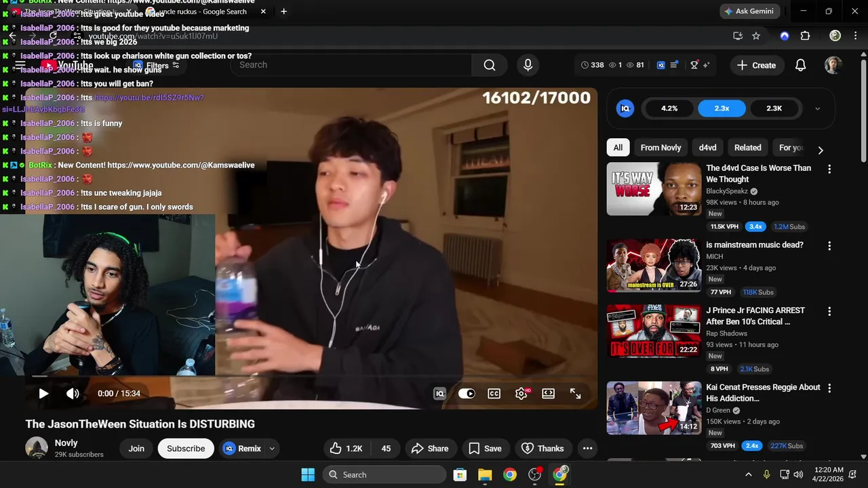Click the Thanks button
The width and height of the screenshot is (868, 488).
[542, 448]
